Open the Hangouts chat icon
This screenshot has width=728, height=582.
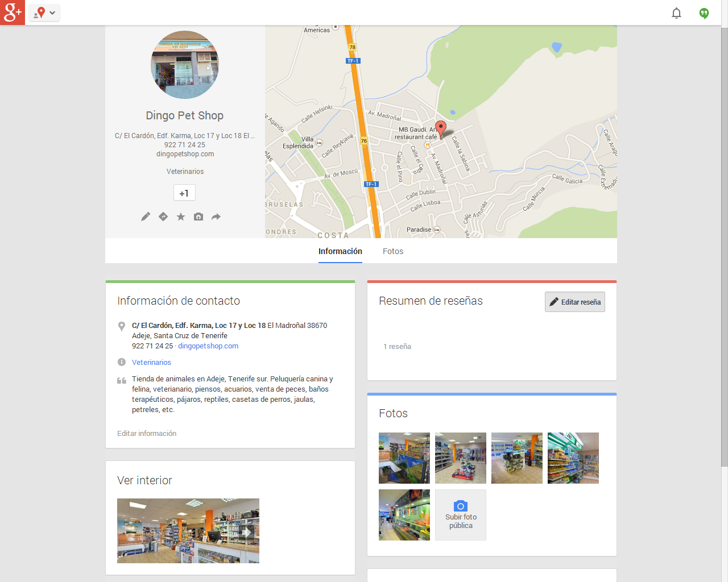tap(704, 13)
